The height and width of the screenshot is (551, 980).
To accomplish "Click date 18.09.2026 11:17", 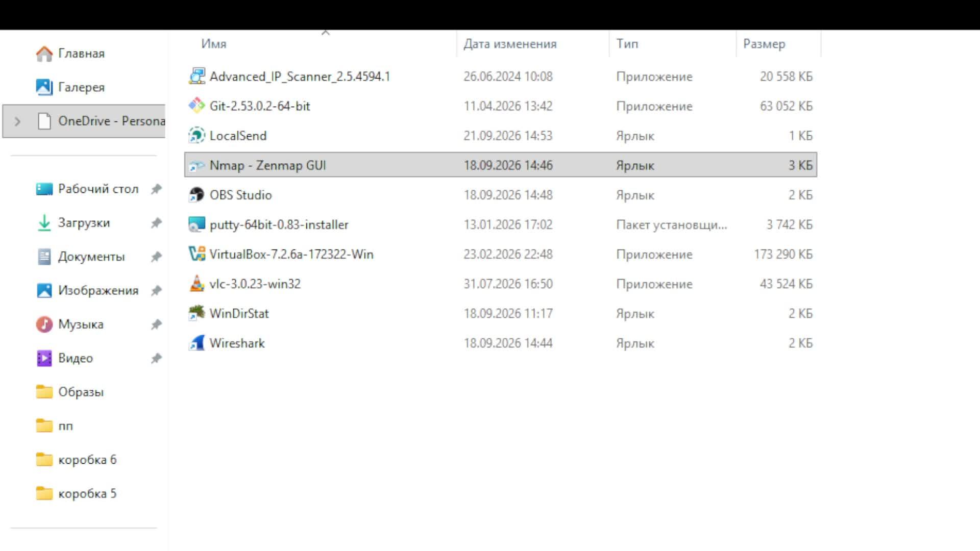I will (508, 313).
